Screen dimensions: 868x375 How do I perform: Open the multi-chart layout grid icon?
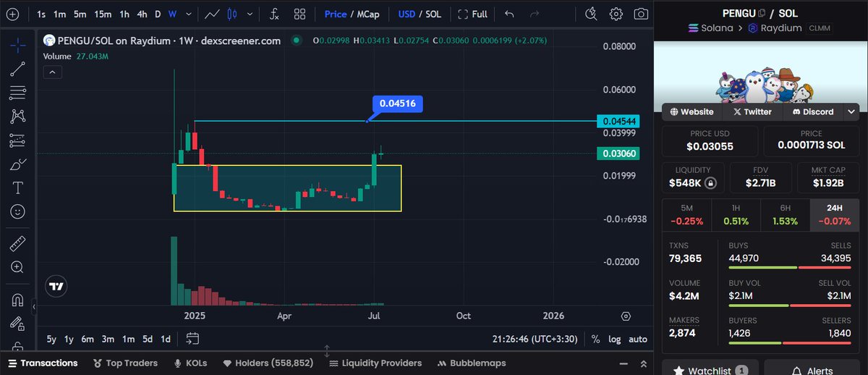(299, 14)
